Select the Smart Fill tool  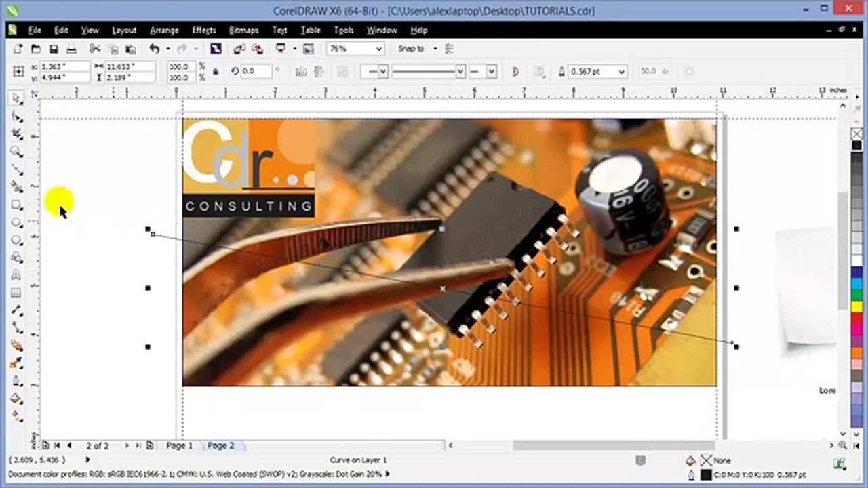pyautogui.click(x=16, y=187)
